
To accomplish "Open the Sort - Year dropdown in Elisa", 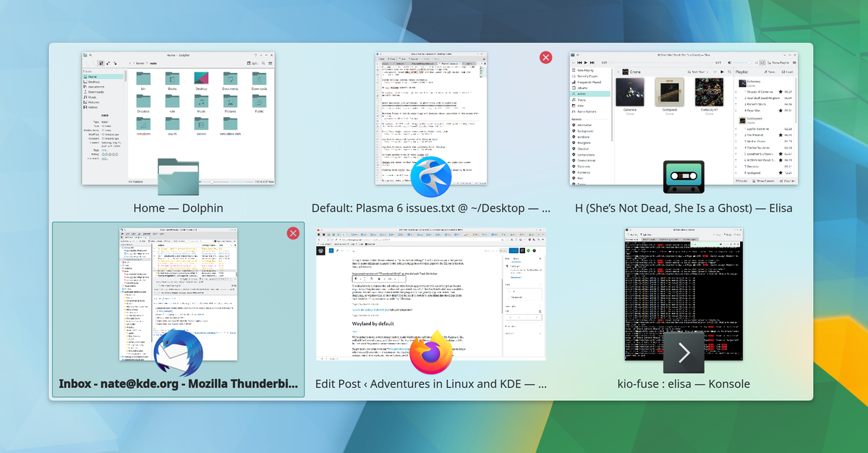I will (699, 72).
